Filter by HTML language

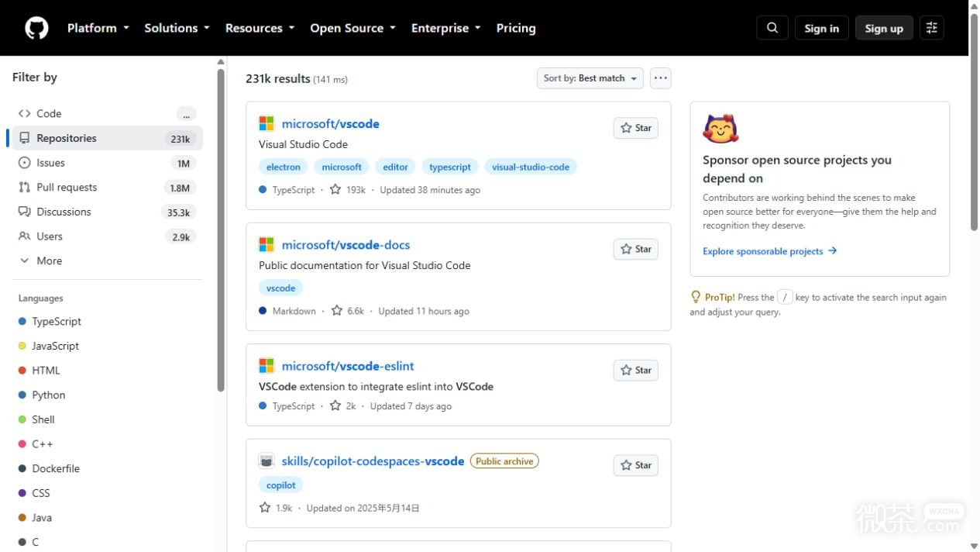108,371
